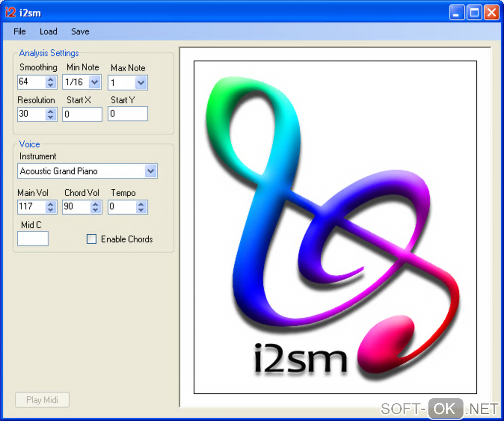Screen dimensions: 504x421
Task: Enable the Enable Chords checkbox
Action: point(91,239)
